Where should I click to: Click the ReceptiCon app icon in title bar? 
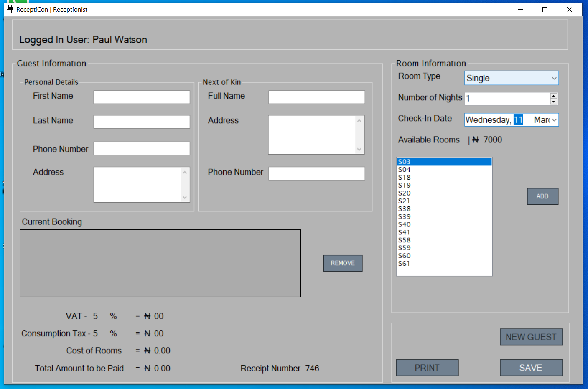click(10, 9)
